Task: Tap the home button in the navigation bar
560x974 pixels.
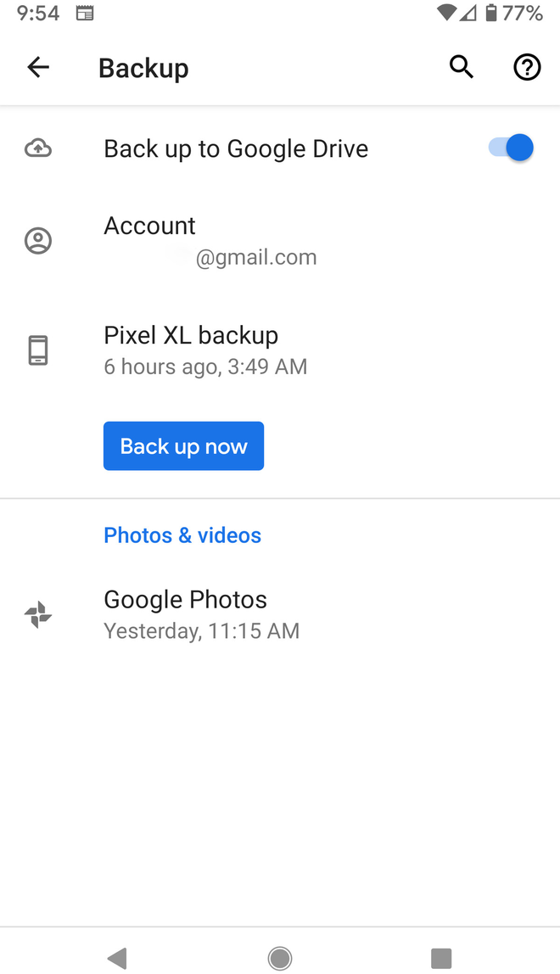Action: point(280,958)
